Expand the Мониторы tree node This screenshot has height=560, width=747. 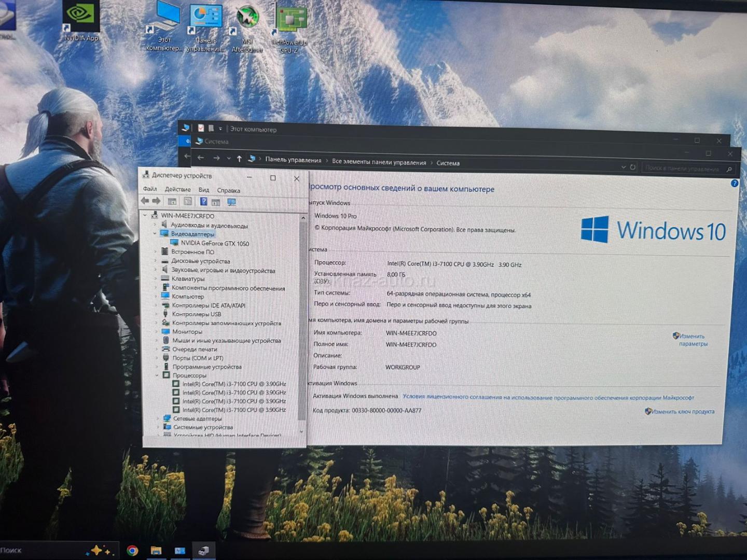(157, 331)
